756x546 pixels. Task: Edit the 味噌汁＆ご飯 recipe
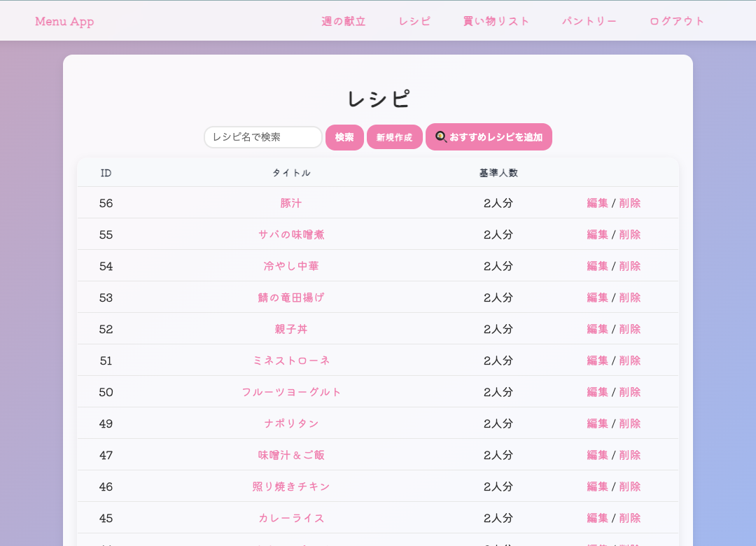click(597, 455)
